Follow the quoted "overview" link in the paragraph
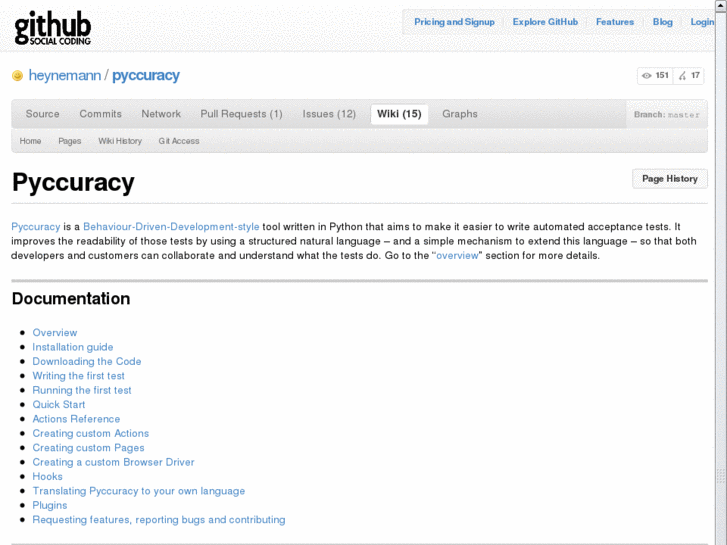Screen dimensions: 727x545 [457, 256]
